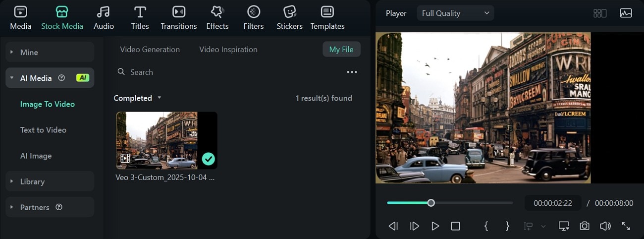Image resolution: width=644 pixels, height=239 pixels.
Task: Click the playback progress slider handle
Action: tap(431, 203)
